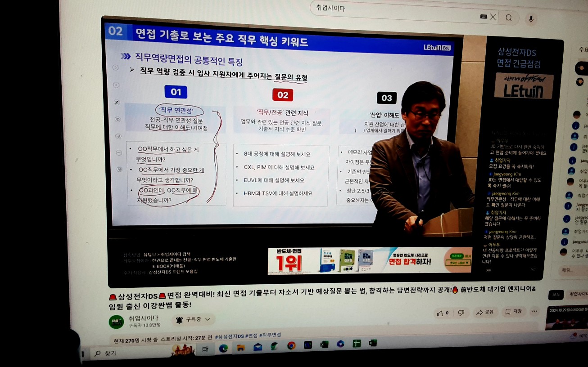Click the YouTube search magnifier button
This screenshot has height=367, width=588.
click(509, 18)
